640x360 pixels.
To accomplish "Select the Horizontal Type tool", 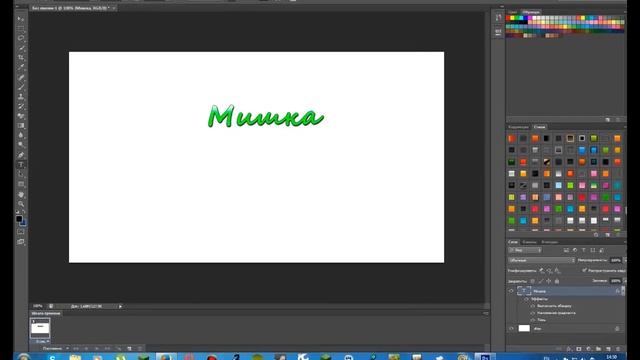I will pyautogui.click(x=21, y=165).
